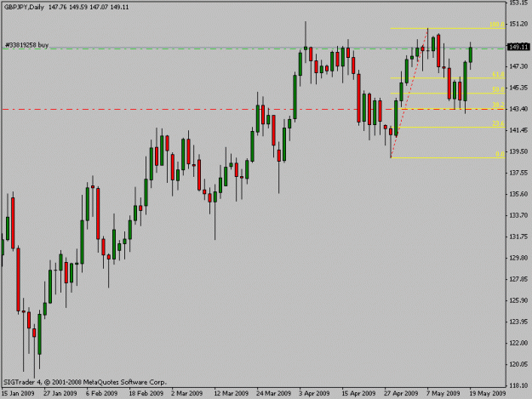The width and height of the screenshot is (532, 399).
Task: Click the 127.85 price scale label
Action: point(518,279)
